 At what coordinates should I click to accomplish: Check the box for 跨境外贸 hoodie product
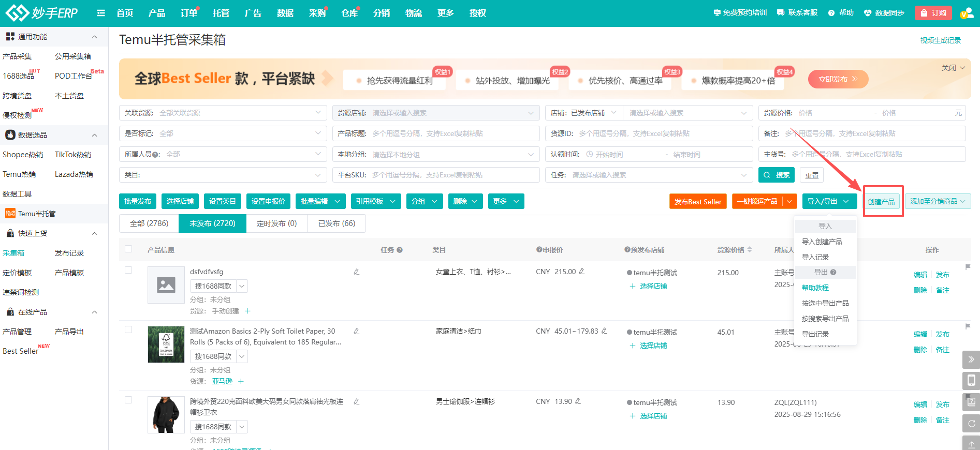(x=128, y=400)
